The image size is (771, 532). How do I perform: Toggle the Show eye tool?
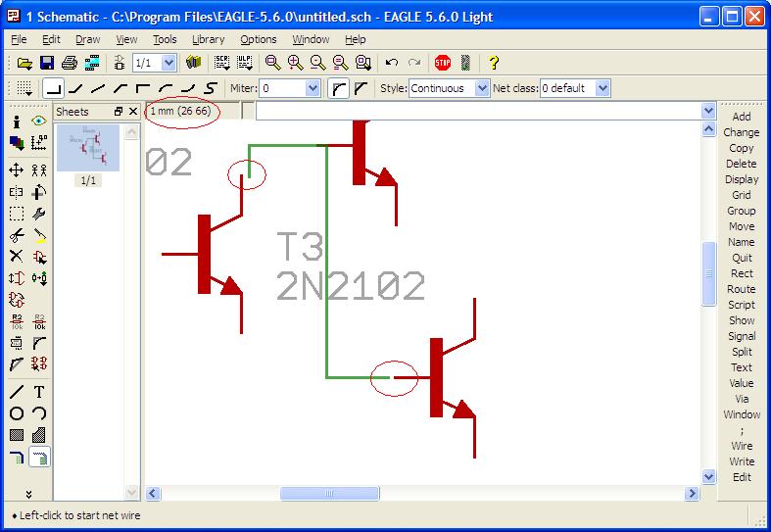coord(39,121)
